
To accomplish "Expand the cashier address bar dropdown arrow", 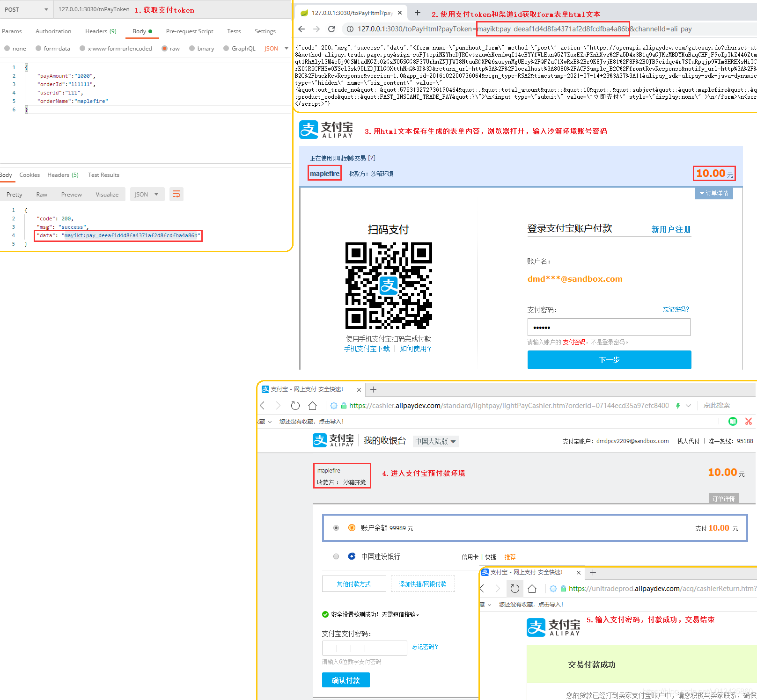I will pyautogui.click(x=688, y=406).
